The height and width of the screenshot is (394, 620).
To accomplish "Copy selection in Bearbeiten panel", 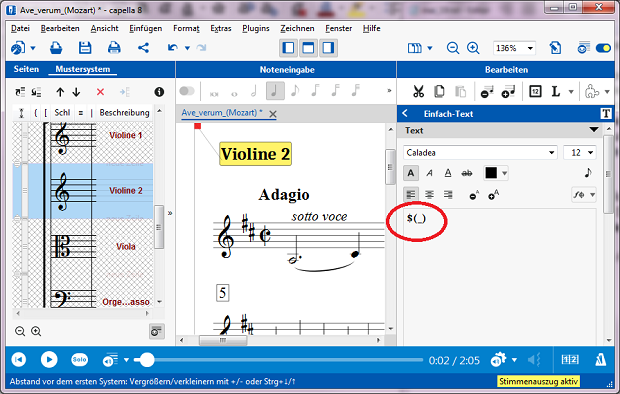I will pos(439,92).
